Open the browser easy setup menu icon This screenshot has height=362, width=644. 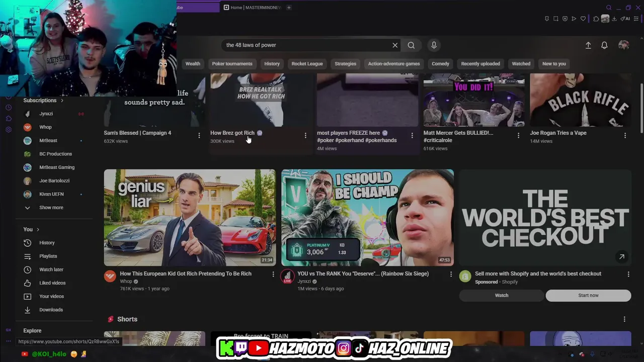[636, 19]
